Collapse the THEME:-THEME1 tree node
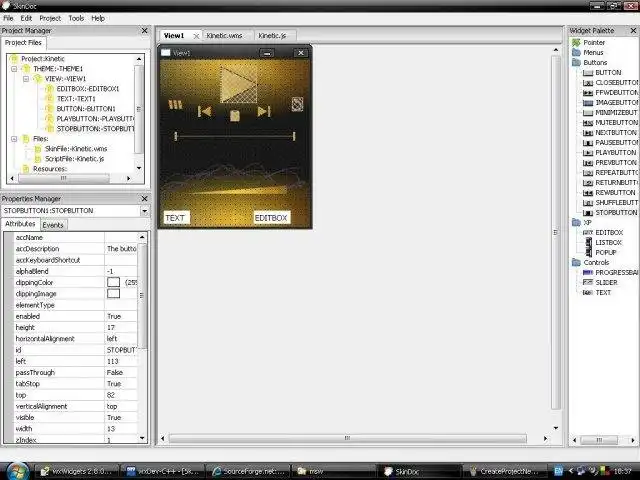Screen dimensions: 640x480 [14, 69]
